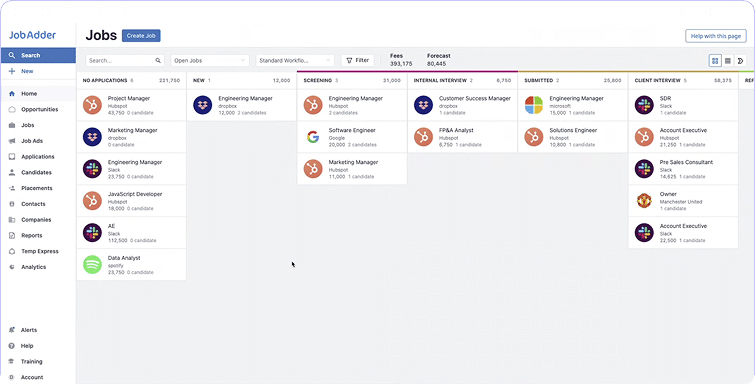
Task: Open Project Manager Hubspot job card
Action: tap(131, 105)
